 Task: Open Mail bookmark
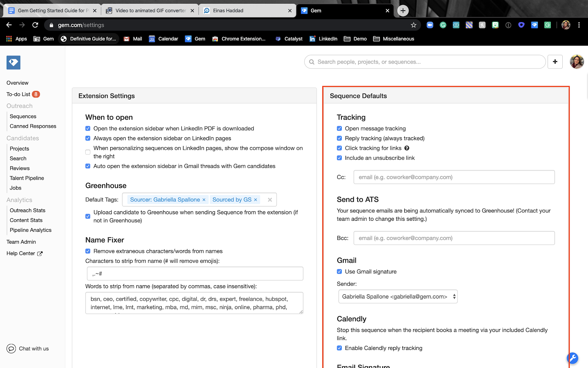(x=133, y=39)
